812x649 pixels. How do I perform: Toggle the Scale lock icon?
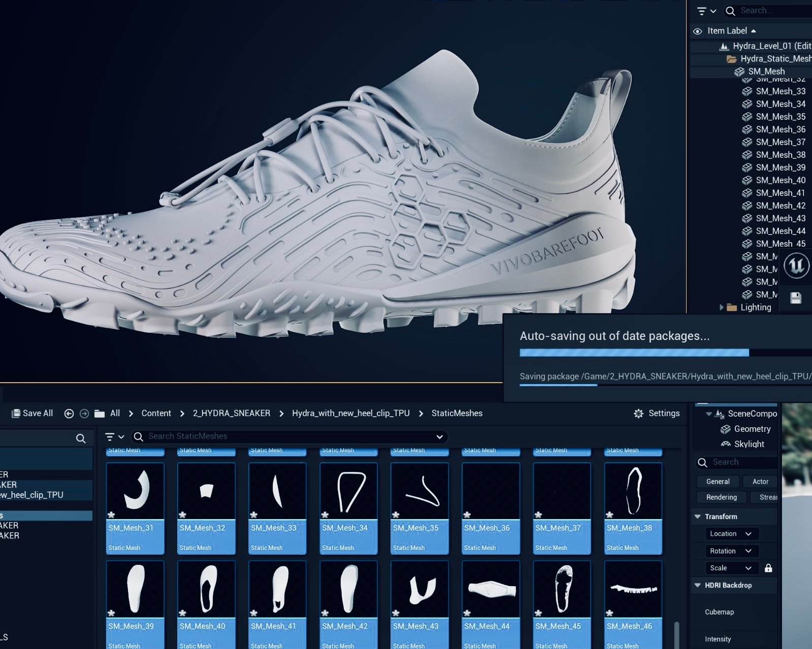click(x=768, y=568)
